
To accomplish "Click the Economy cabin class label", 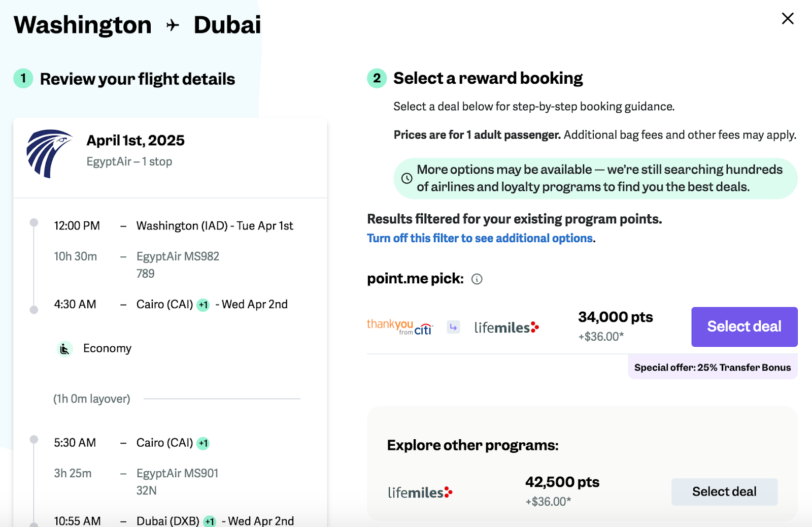I will click(107, 349).
